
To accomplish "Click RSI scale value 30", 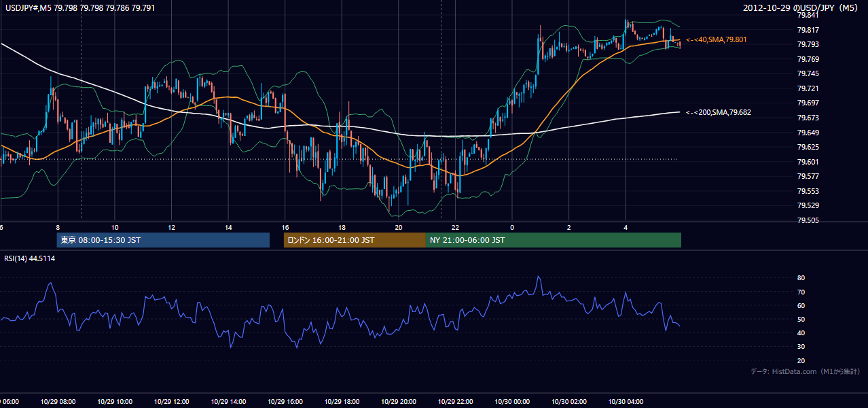I will (801, 347).
